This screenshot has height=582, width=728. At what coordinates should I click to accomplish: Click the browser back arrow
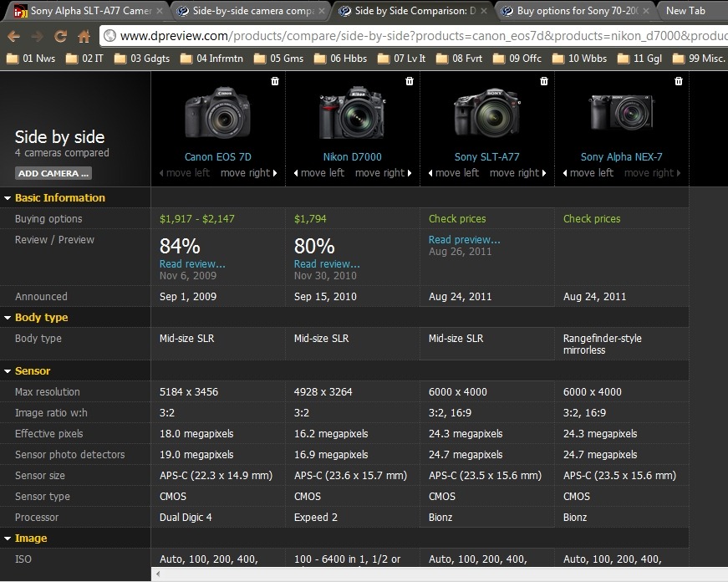pyautogui.click(x=14, y=36)
